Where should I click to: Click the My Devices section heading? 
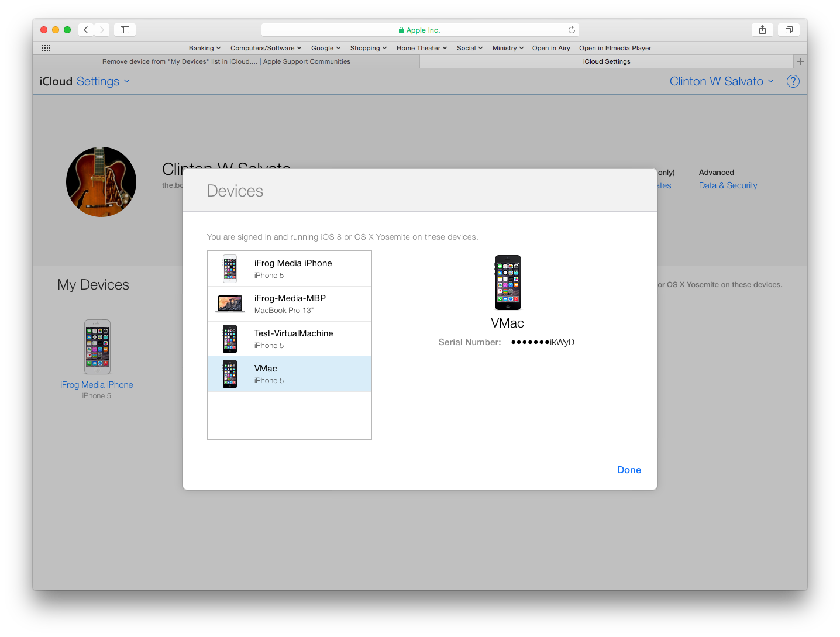[93, 285]
